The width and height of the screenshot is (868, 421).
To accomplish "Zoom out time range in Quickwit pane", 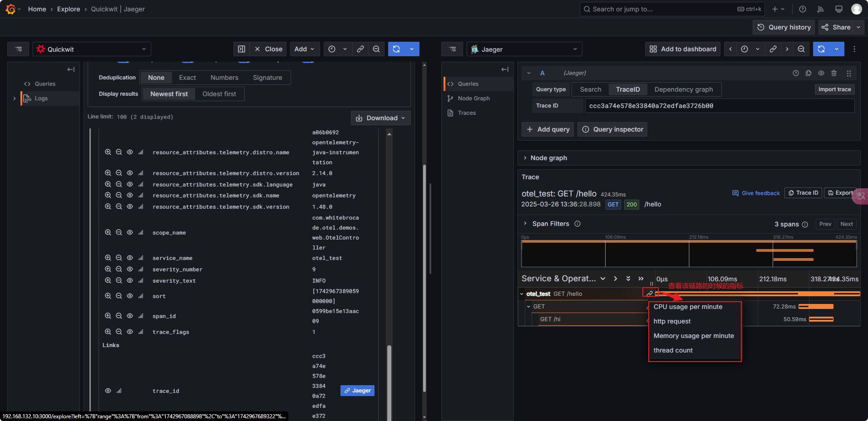I will point(376,49).
